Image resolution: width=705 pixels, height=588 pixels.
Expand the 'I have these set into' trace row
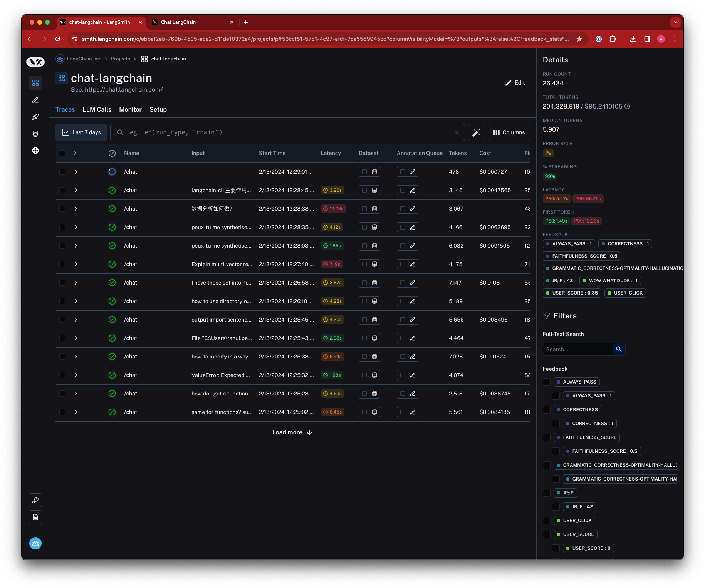pyautogui.click(x=76, y=283)
